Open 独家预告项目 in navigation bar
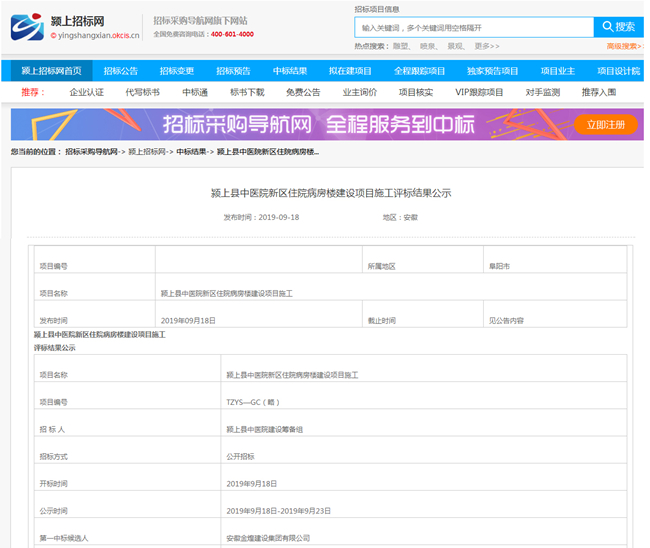Image resolution: width=650 pixels, height=548 pixels. tap(492, 71)
